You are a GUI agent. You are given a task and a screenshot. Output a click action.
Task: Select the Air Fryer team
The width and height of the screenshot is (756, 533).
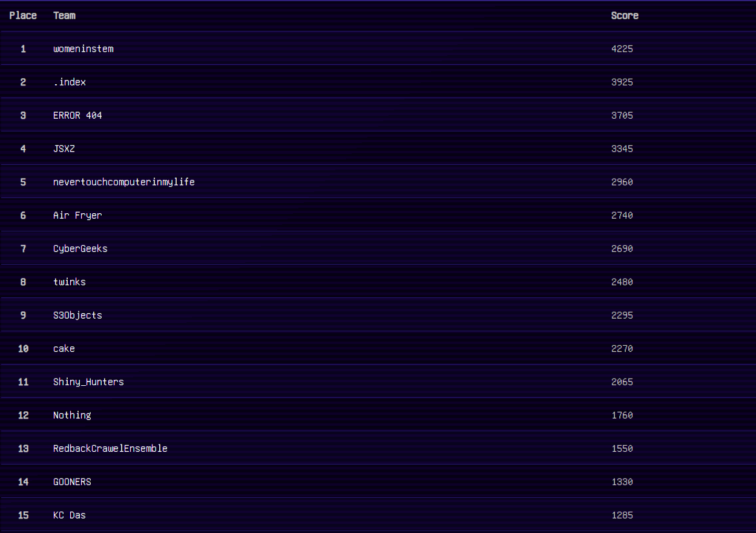(77, 215)
